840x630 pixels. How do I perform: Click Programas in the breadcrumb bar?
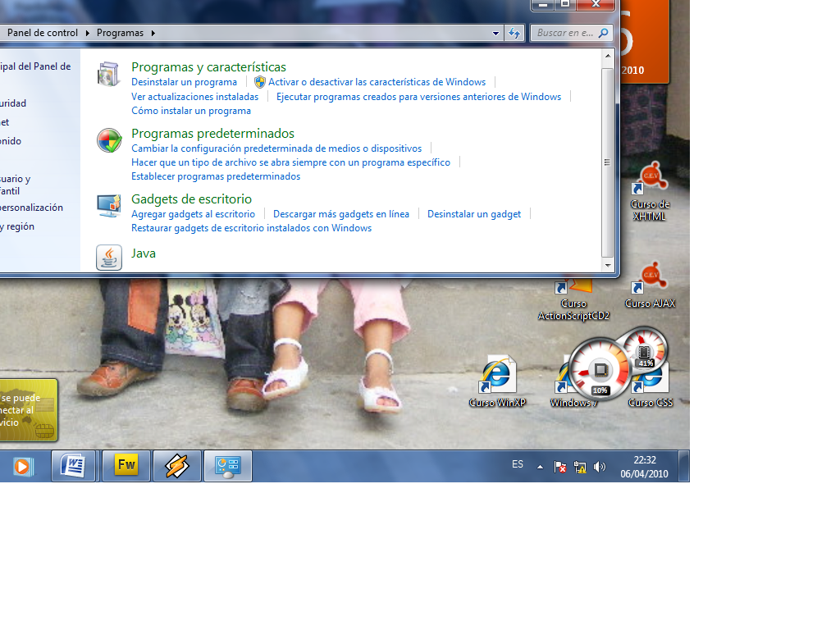tap(121, 33)
